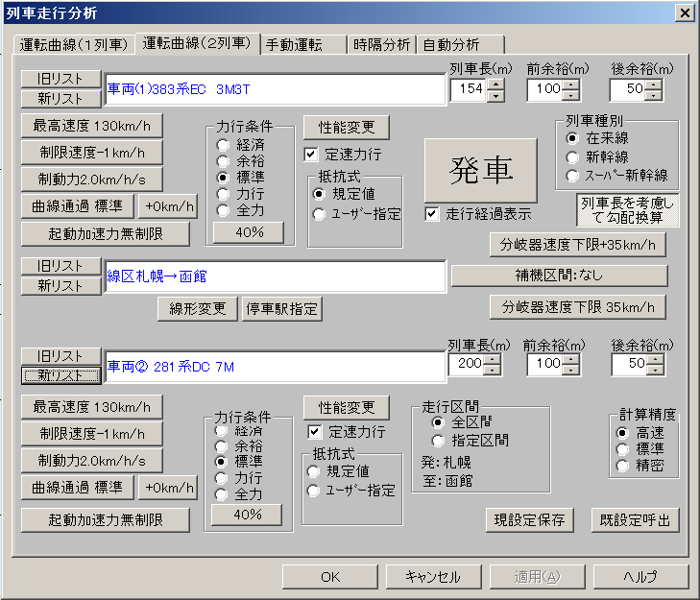Click 補機区間:なし button
This screenshot has width=700, height=600.
point(560,275)
